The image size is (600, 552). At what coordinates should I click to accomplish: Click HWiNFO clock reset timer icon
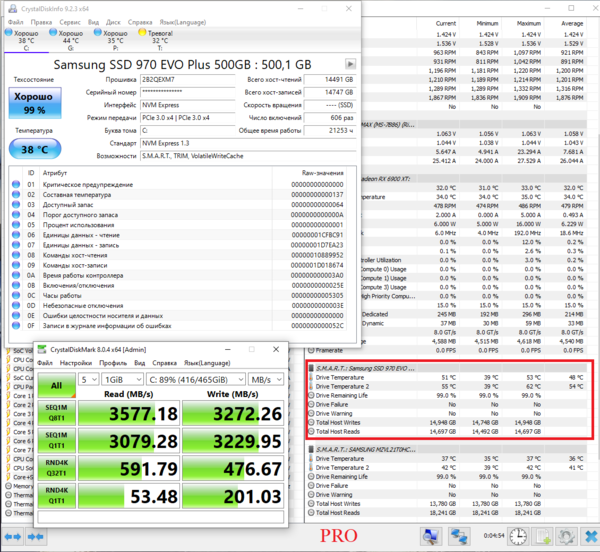click(518, 536)
